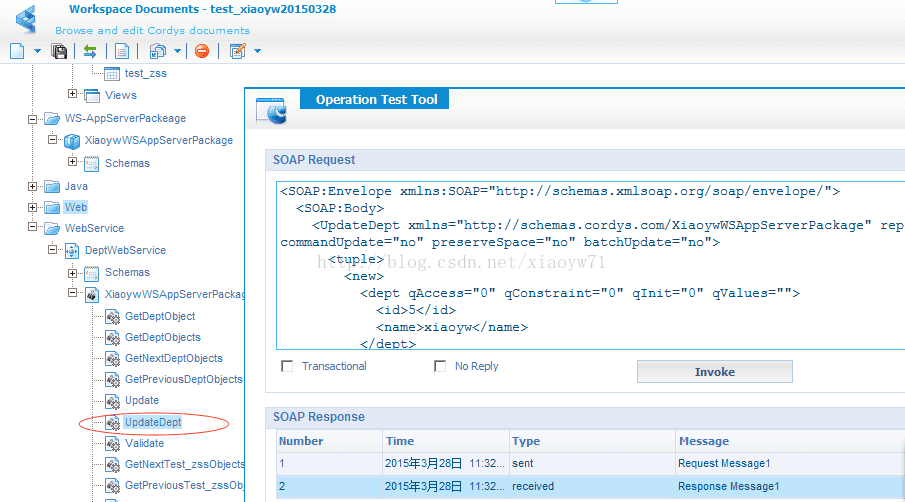Click Schemas icon under DeptWebService
This screenshot has width=905, height=502.
pos(92,273)
